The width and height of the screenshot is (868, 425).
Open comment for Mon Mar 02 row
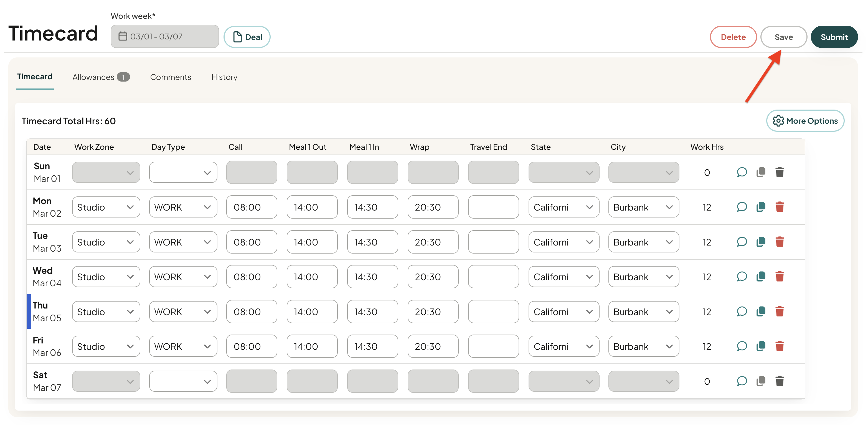coord(742,207)
